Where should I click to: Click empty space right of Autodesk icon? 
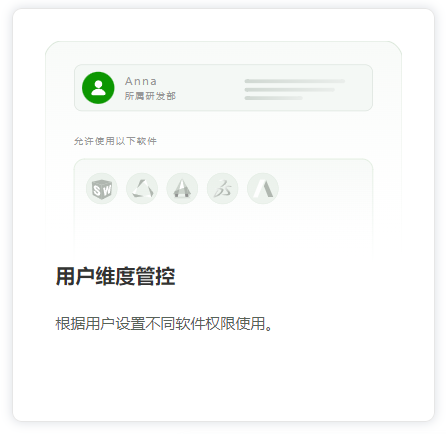point(325,189)
